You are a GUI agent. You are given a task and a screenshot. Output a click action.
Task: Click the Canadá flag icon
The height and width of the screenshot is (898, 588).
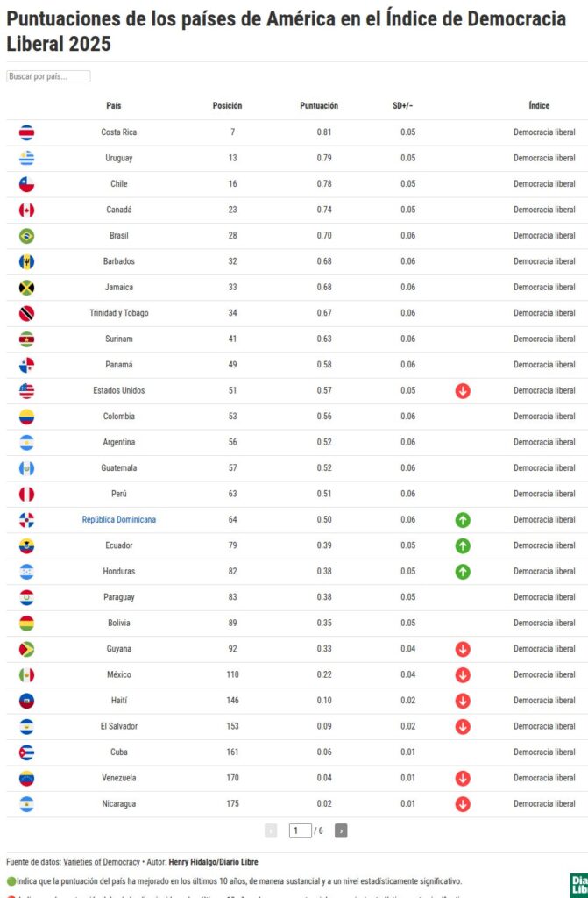point(27,210)
